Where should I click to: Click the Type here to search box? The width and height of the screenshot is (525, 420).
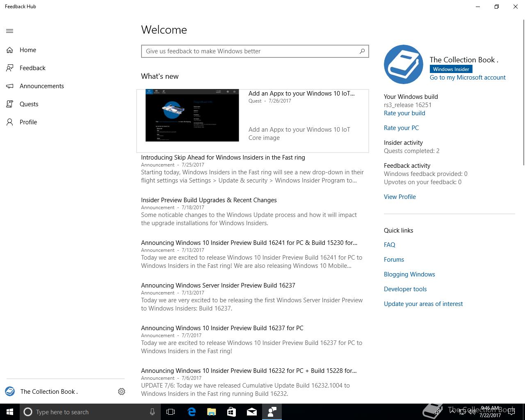[89, 412]
